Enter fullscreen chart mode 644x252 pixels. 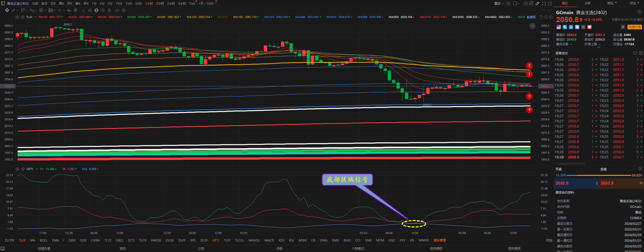point(544,3)
